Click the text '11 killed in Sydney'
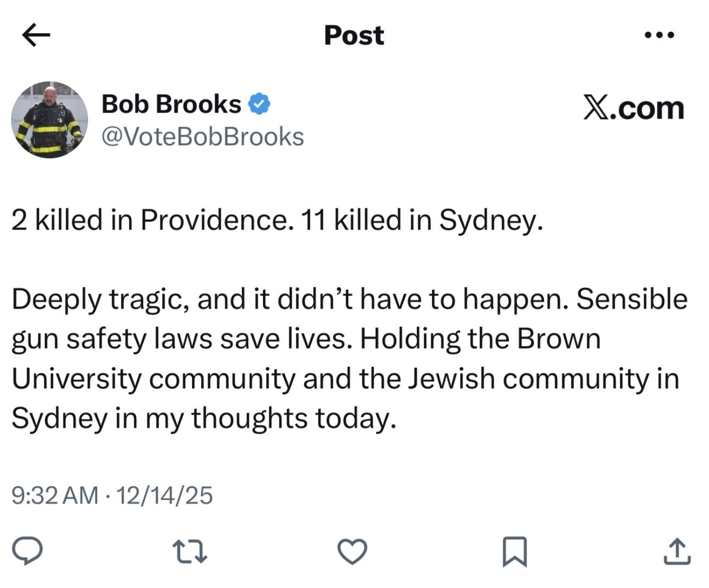 click(421, 220)
